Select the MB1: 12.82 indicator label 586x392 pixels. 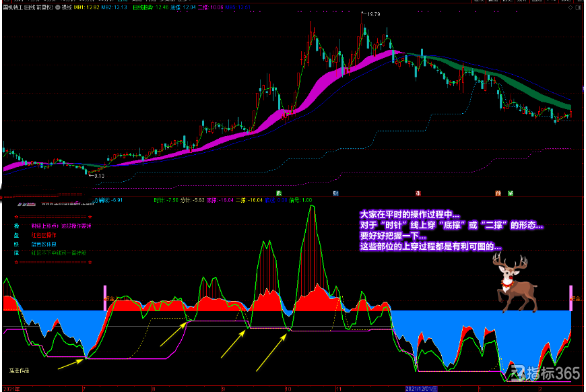click(x=87, y=7)
